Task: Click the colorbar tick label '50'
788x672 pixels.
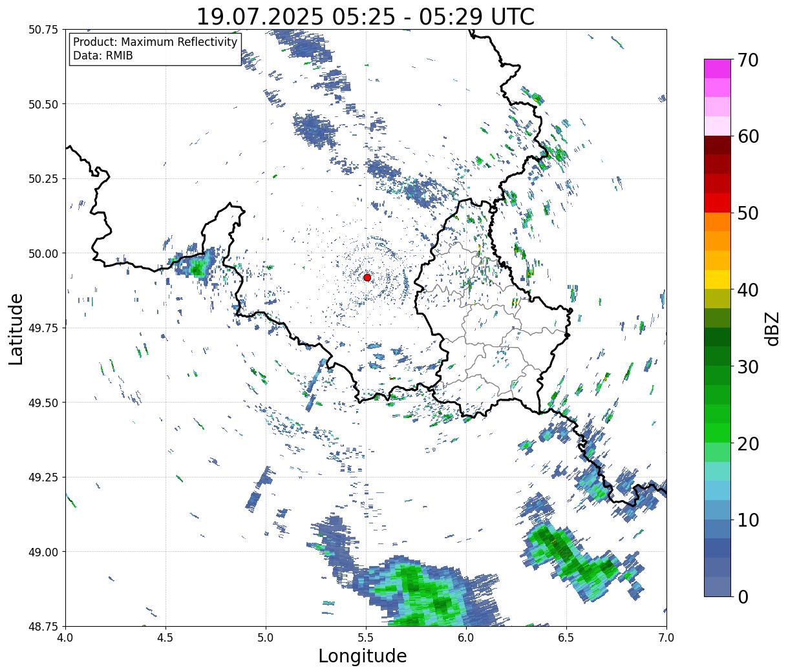Action: (x=747, y=213)
